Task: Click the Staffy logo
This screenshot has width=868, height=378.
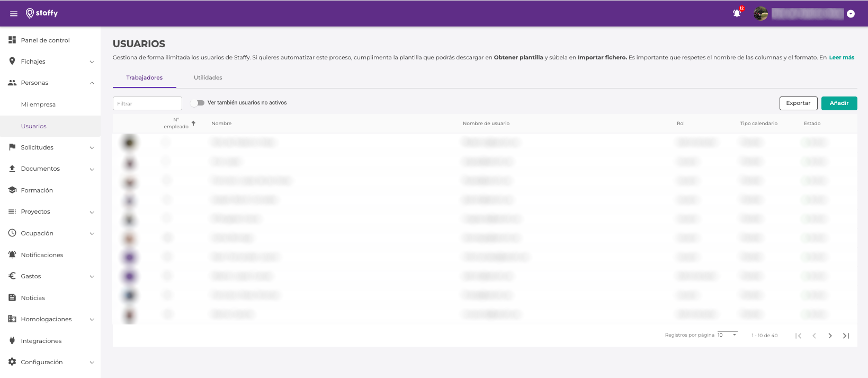Action: (x=42, y=13)
